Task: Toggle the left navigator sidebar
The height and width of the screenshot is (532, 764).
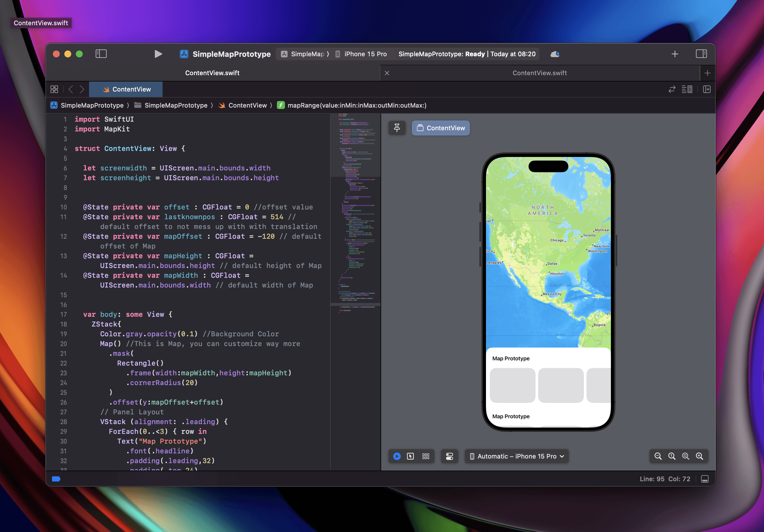Action: tap(101, 54)
